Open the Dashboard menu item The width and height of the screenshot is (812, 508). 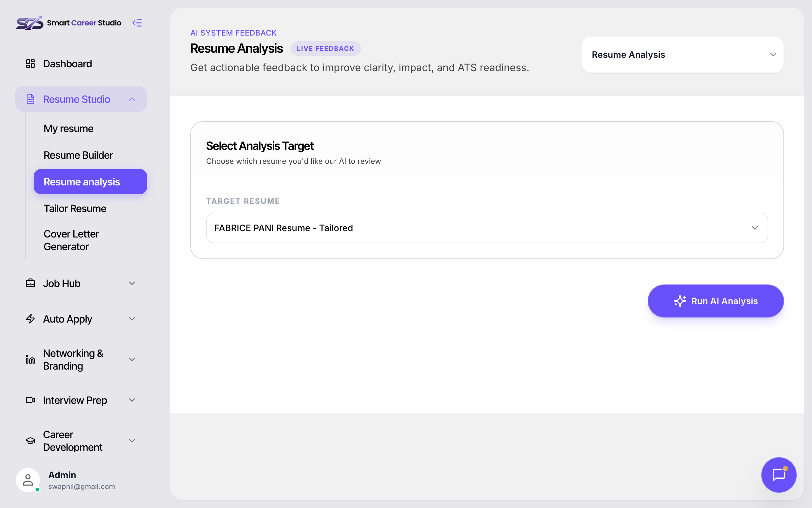pyautogui.click(x=81, y=63)
